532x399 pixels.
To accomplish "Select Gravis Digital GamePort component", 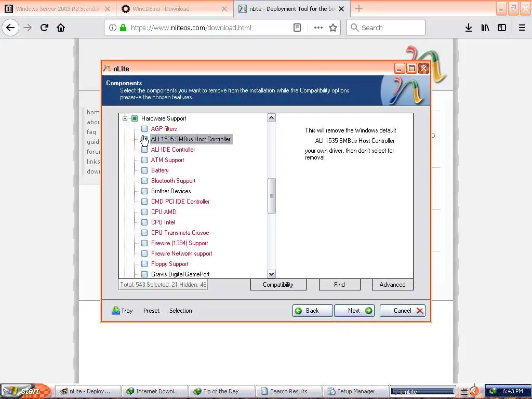I will click(180, 274).
